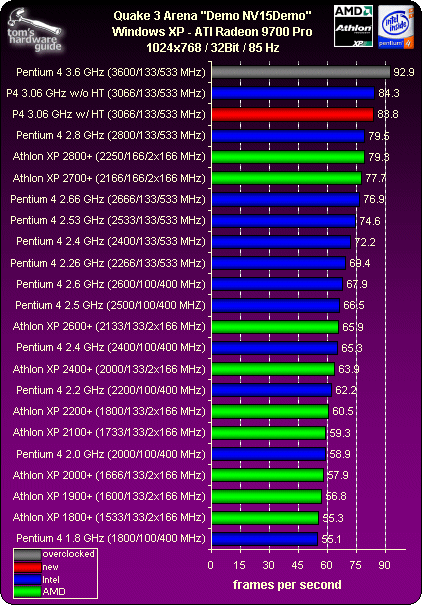This screenshot has height=606, width=423.
Task: Click label Pentium 4 2.4 GHz (2400/100/400 MHz)
Action: 111,347
